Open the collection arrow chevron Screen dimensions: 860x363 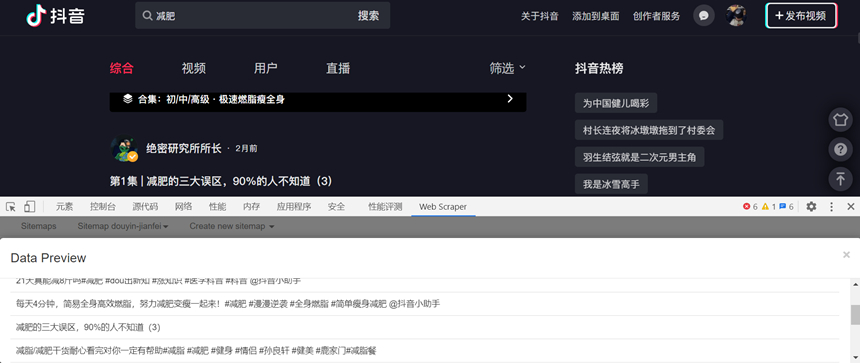point(510,99)
